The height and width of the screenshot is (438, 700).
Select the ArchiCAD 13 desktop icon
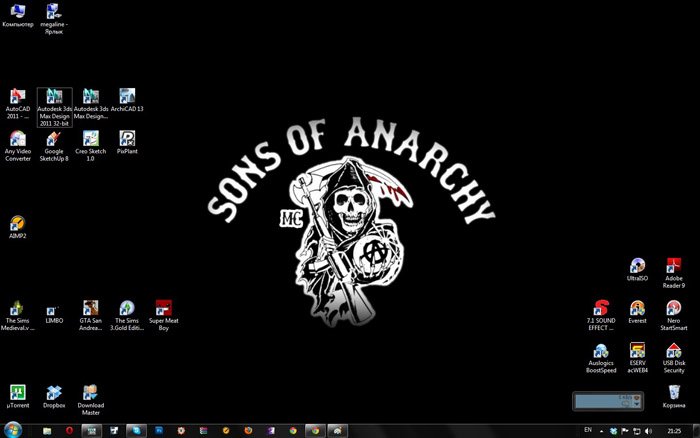point(127,97)
